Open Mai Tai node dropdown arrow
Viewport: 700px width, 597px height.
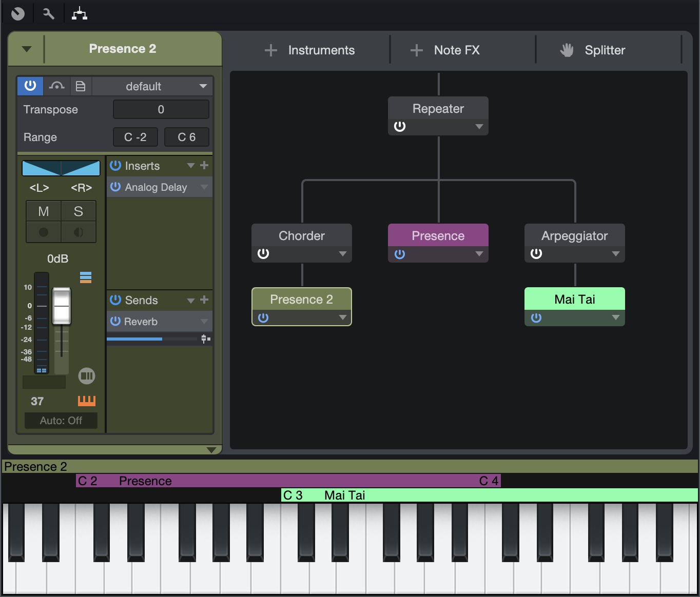point(616,317)
